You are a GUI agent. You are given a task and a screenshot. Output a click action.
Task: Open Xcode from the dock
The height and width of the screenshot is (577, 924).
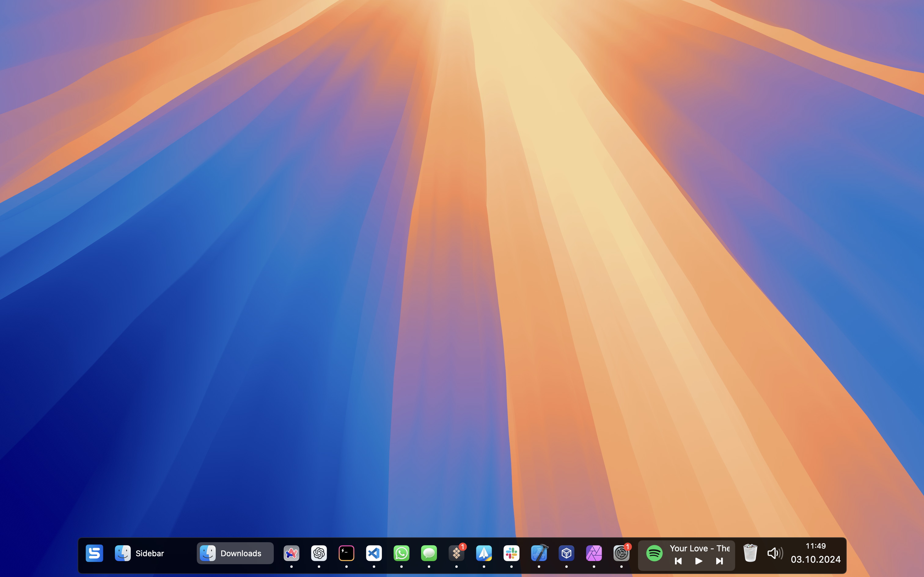click(x=539, y=553)
